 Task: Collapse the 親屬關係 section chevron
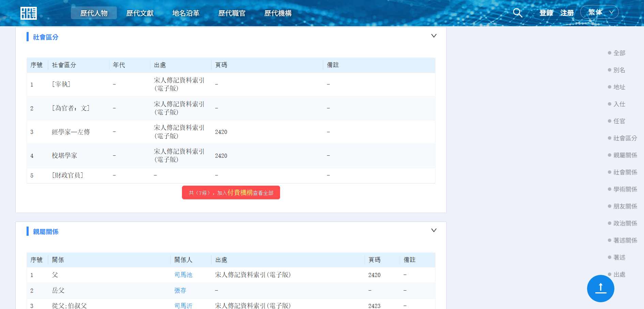434,230
